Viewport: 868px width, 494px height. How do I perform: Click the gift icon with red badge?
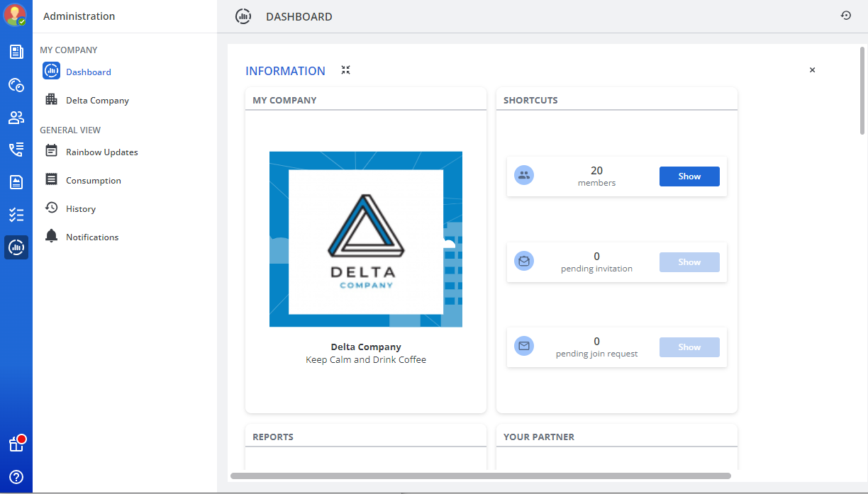pyautogui.click(x=16, y=444)
